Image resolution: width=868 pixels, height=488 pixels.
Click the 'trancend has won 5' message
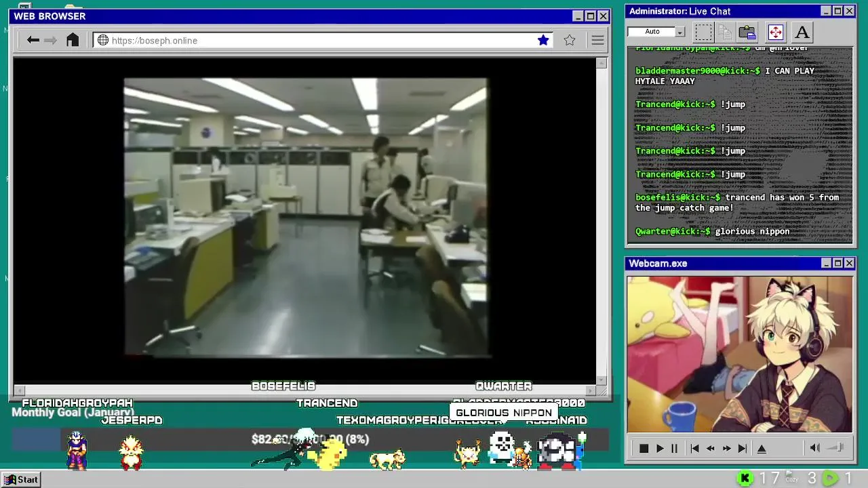click(x=737, y=203)
